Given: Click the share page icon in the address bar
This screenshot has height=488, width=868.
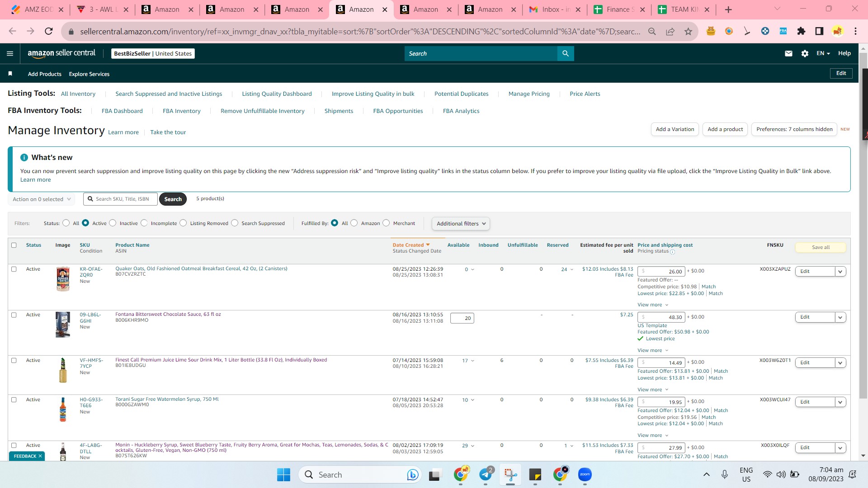Looking at the screenshot, I should point(670,31).
